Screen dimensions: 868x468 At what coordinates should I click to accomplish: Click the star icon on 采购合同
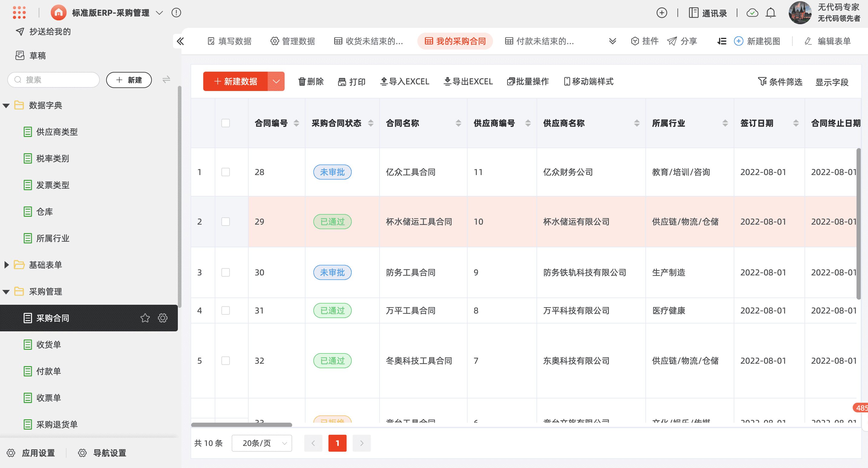[145, 318]
